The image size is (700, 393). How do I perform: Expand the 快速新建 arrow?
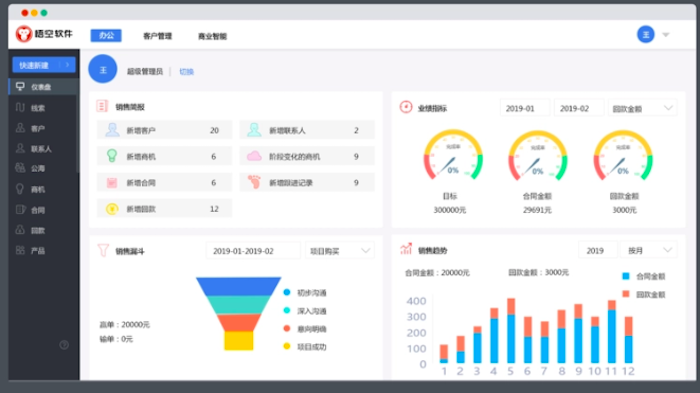coord(67,65)
